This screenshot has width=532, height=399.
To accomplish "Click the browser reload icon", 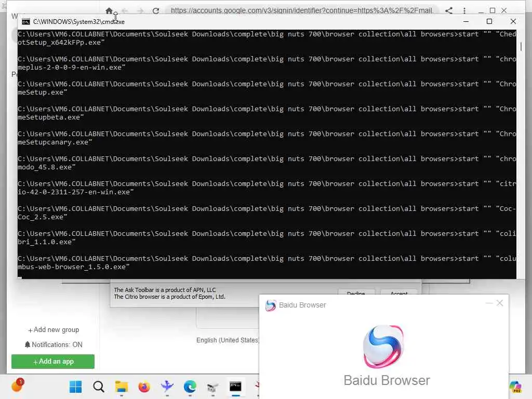I will tap(156, 11).
